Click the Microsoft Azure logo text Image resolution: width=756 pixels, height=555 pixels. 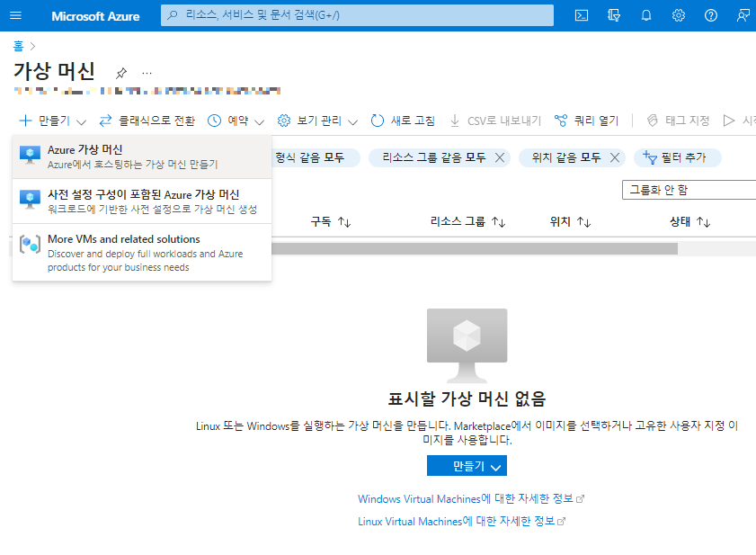click(x=95, y=16)
